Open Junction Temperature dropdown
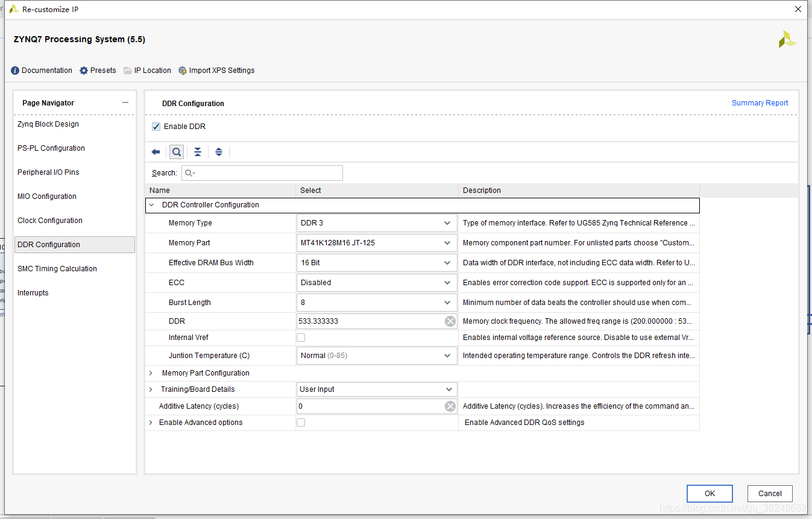Image resolution: width=812 pixels, height=519 pixels. [x=377, y=356]
